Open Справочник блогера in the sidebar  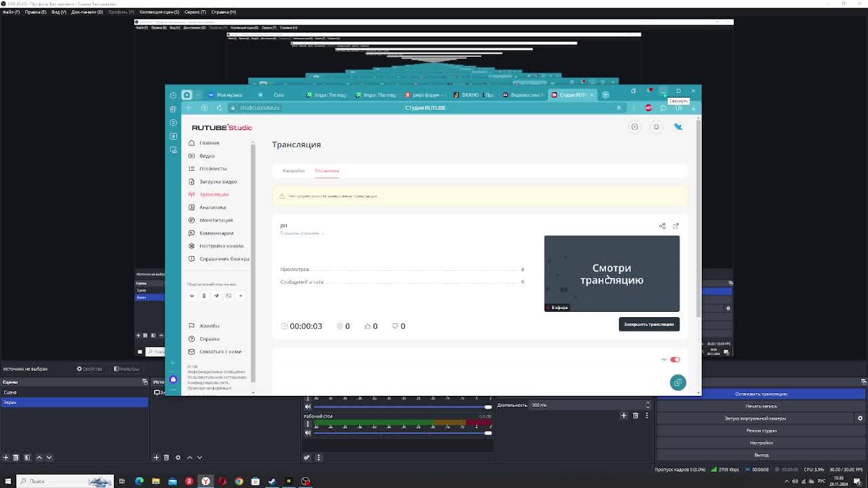pyautogui.click(x=218, y=259)
